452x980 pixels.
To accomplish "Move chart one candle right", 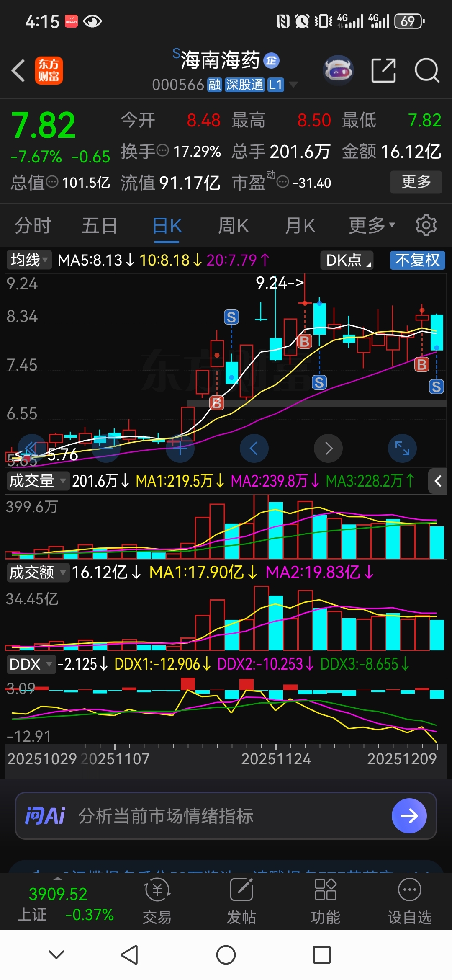I will pyautogui.click(x=329, y=449).
